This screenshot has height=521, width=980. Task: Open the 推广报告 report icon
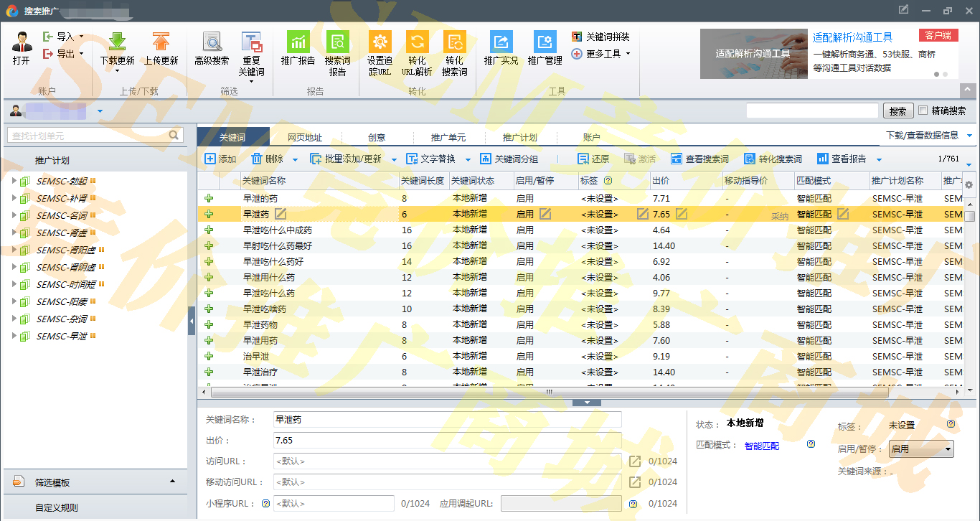click(x=298, y=42)
